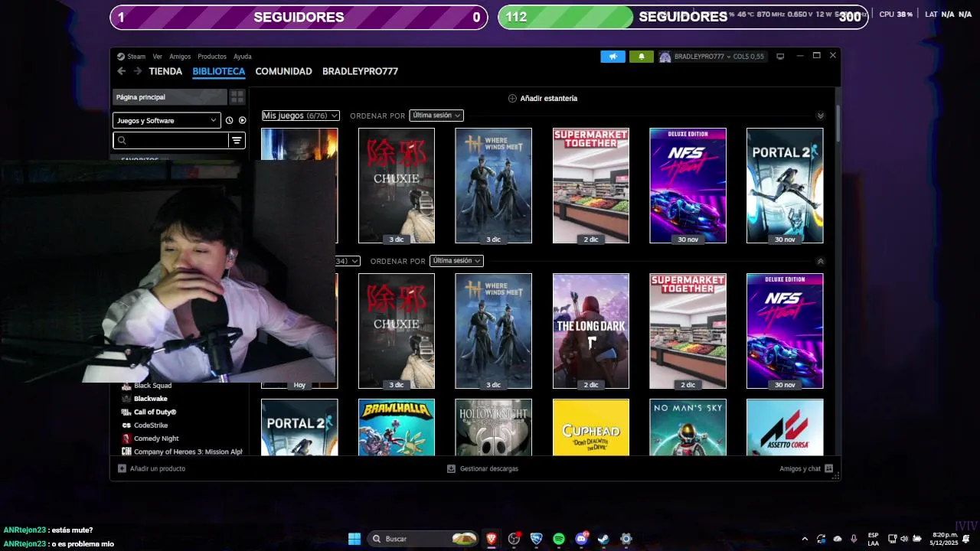Expand the Mis juegos shelf double-down chevron
The height and width of the screenshot is (551, 980).
tap(820, 116)
